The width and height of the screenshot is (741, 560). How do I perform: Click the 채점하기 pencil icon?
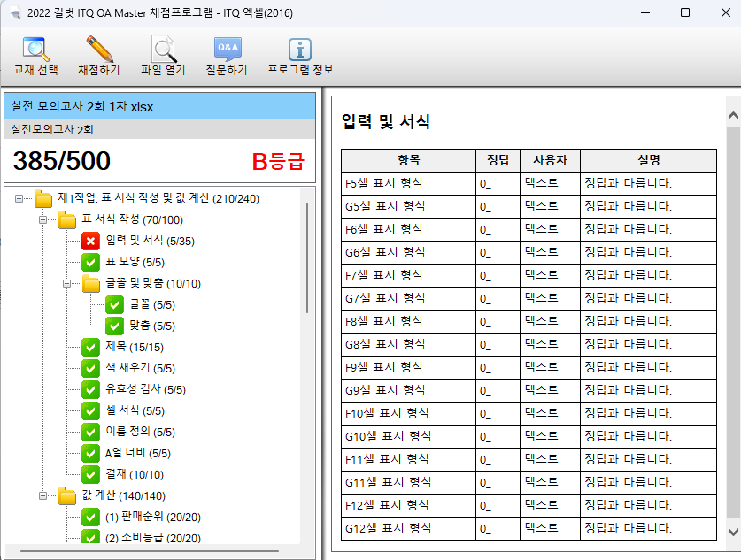(x=99, y=50)
